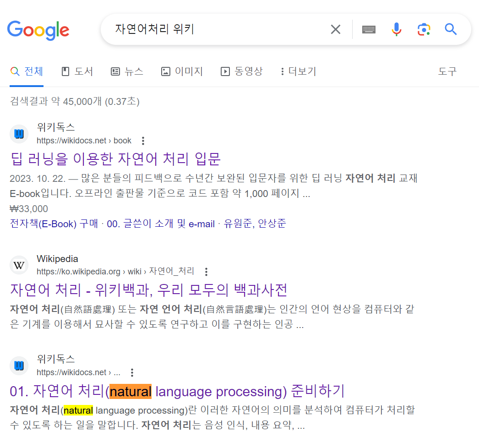Click 위키독스 site name of third result
This screenshot has height=448, width=479.
[55, 359]
